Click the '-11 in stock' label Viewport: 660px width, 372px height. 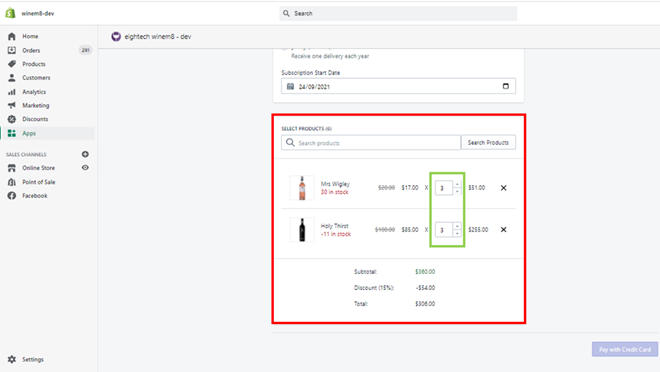point(335,234)
